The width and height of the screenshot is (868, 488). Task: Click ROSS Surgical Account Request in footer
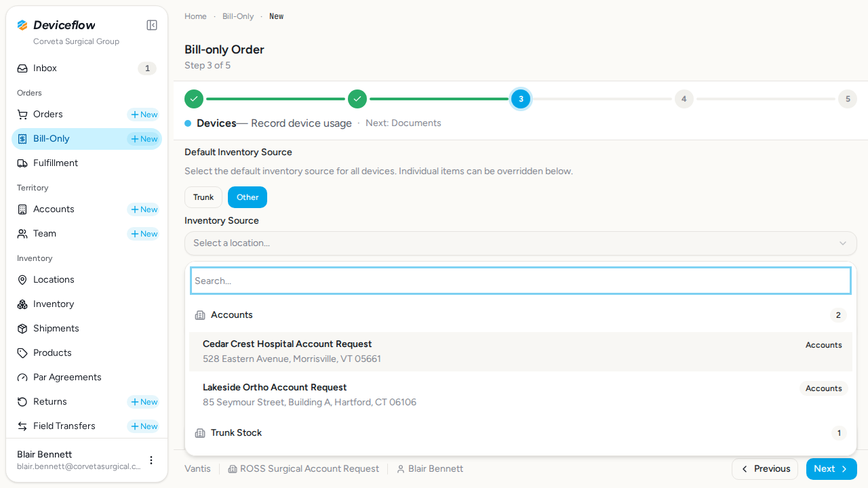[304, 469]
